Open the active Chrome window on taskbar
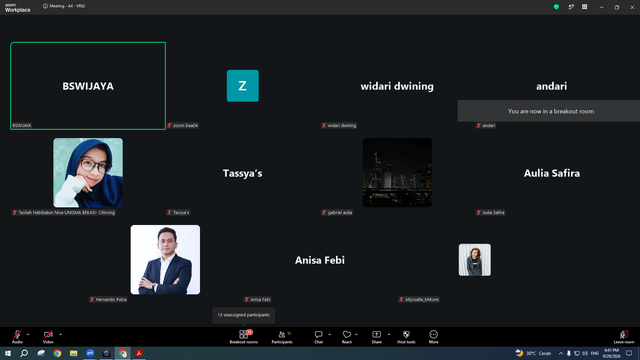The width and height of the screenshot is (640, 360). (123, 353)
